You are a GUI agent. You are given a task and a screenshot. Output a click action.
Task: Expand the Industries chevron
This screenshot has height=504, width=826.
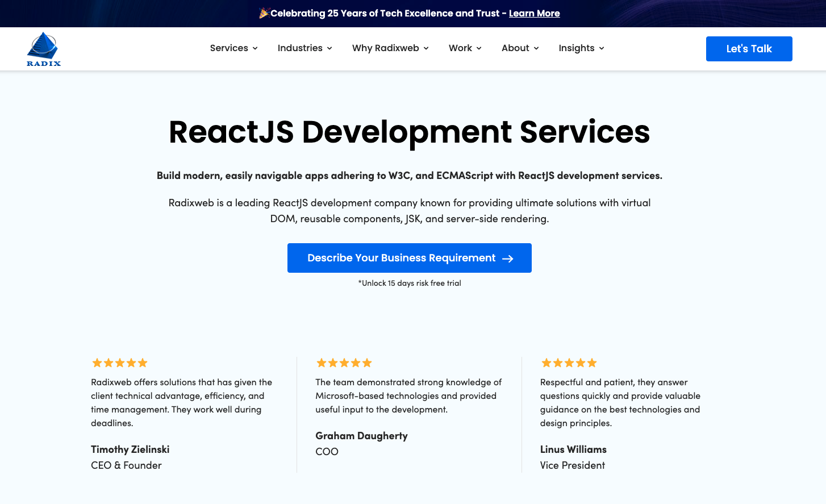point(329,48)
